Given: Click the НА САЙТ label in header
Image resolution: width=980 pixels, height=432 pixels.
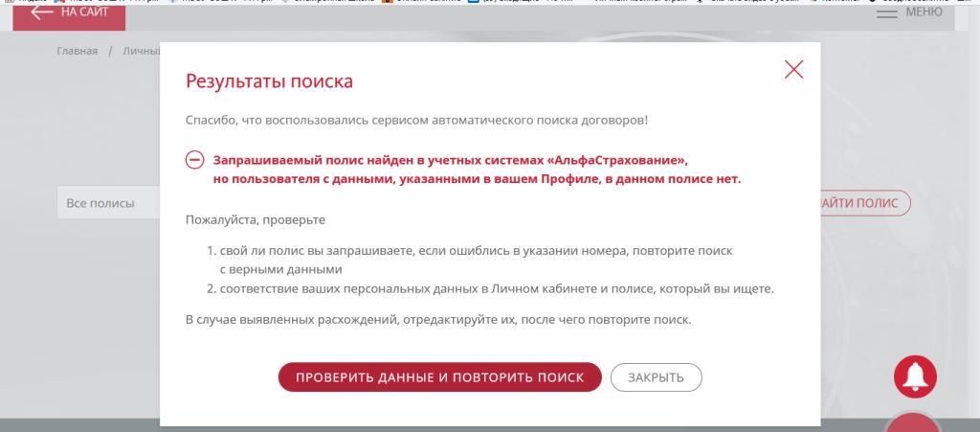Looking at the screenshot, I should click(x=84, y=12).
